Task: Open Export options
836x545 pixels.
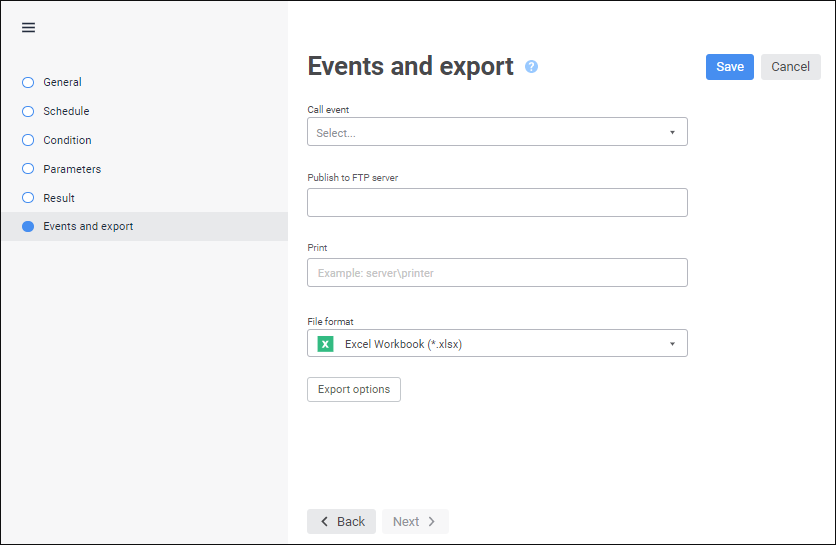Action: (x=354, y=389)
